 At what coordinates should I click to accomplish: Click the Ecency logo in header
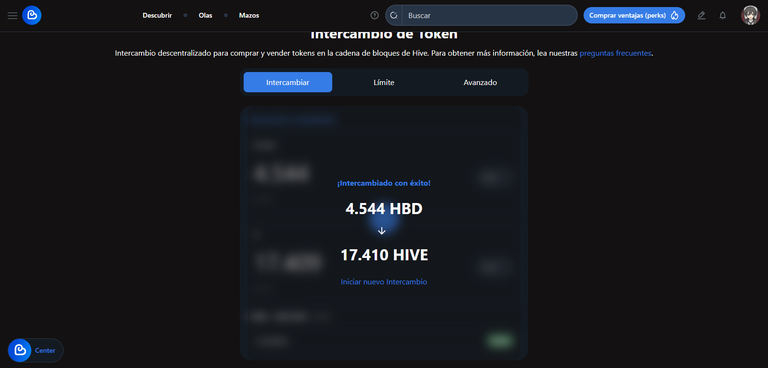click(32, 15)
